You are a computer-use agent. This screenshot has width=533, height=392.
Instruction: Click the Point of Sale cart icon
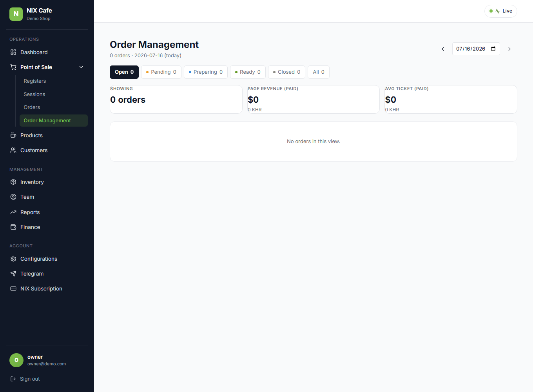point(13,67)
